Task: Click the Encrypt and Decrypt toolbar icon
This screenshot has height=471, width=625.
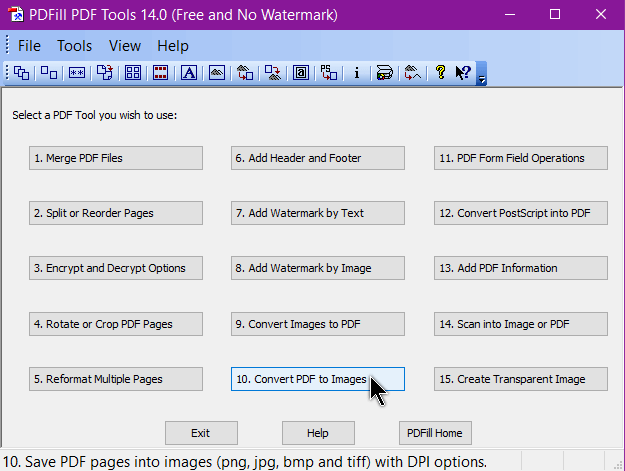Action: pyautogui.click(x=77, y=73)
